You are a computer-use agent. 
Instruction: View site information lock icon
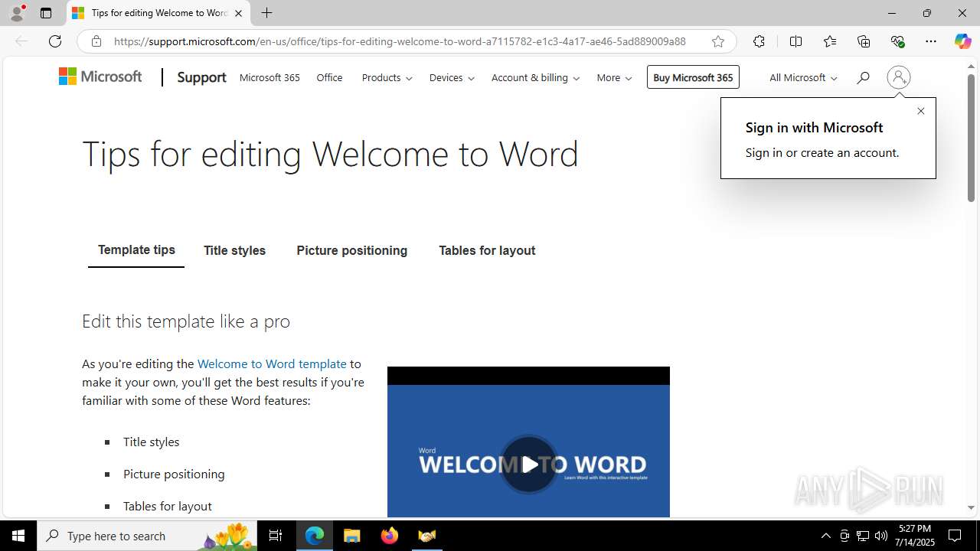[96, 41]
